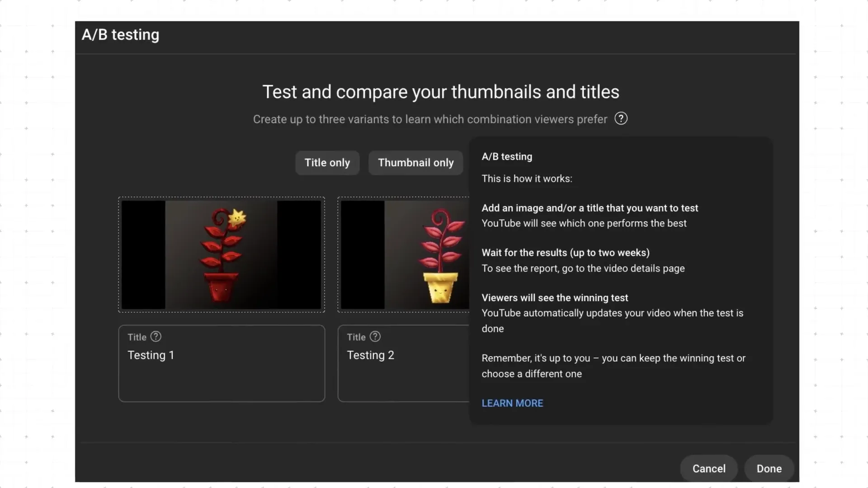Select the 'Title only' test mode

(x=327, y=163)
